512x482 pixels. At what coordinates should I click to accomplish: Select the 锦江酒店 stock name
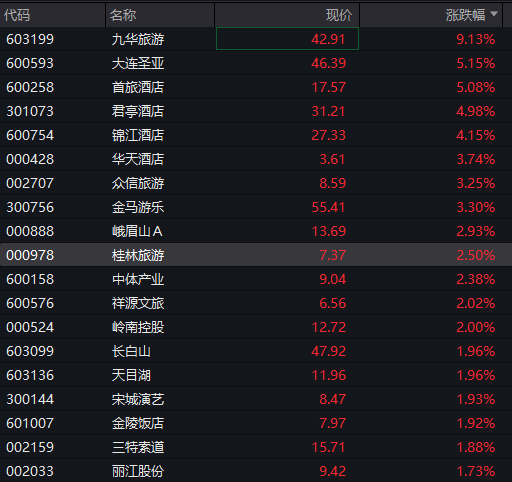click(x=138, y=135)
